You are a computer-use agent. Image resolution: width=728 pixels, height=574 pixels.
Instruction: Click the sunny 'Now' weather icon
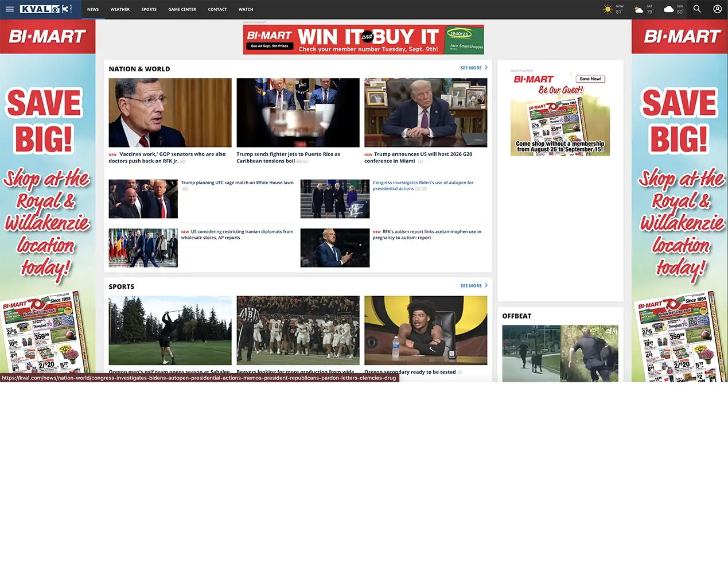click(608, 9)
